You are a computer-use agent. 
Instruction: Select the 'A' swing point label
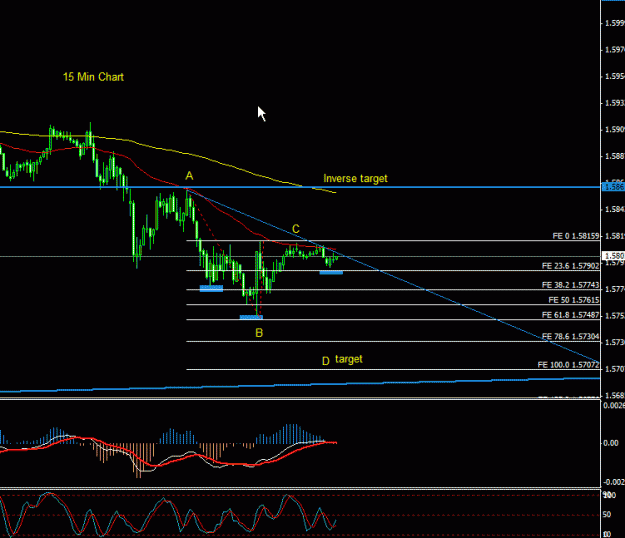click(189, 176)
